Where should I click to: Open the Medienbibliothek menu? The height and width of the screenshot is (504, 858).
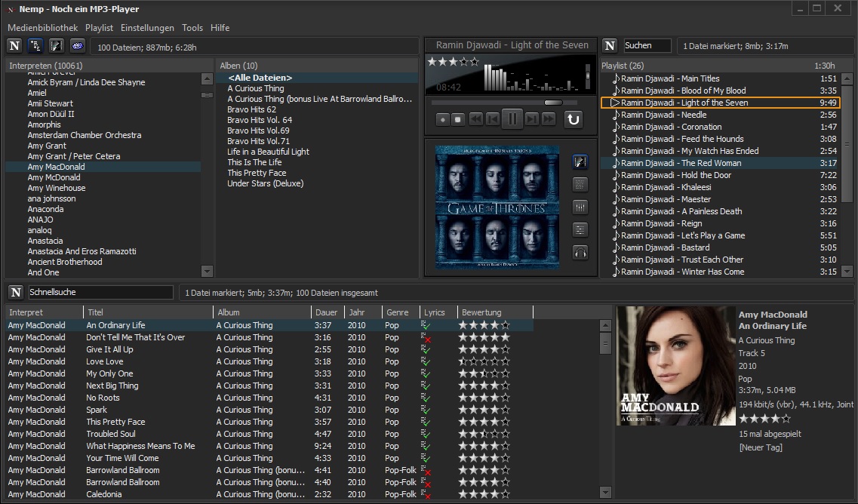tap(43, 28)
